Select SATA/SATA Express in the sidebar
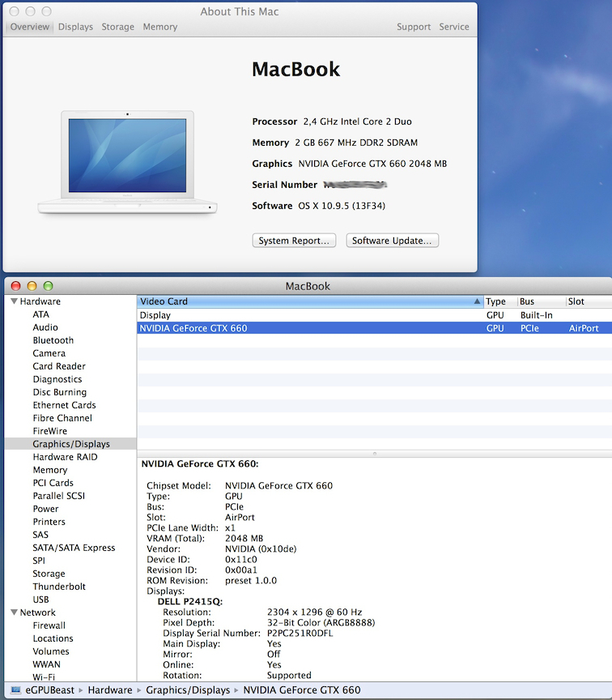Screen dimensions: 612x700 (x=74, y=548)
